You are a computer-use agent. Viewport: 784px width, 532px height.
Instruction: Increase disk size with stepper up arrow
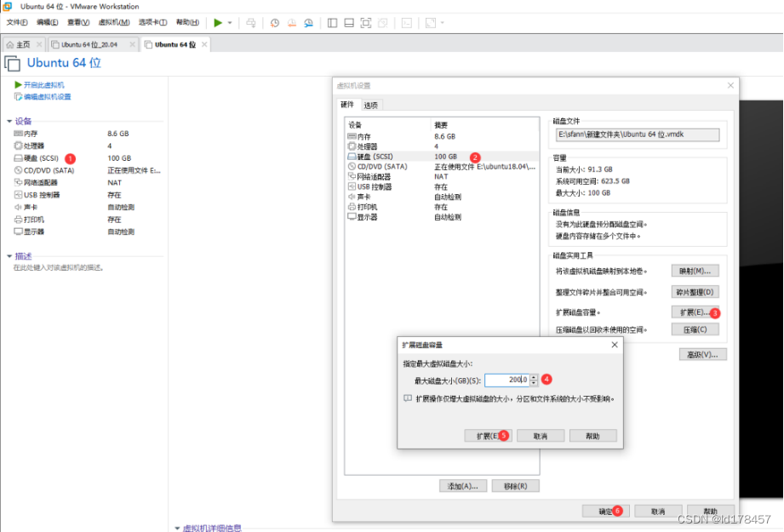point(534,377)
